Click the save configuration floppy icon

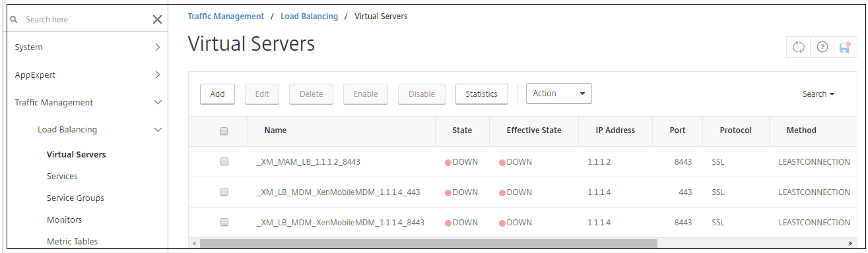[x=844, y=47]
